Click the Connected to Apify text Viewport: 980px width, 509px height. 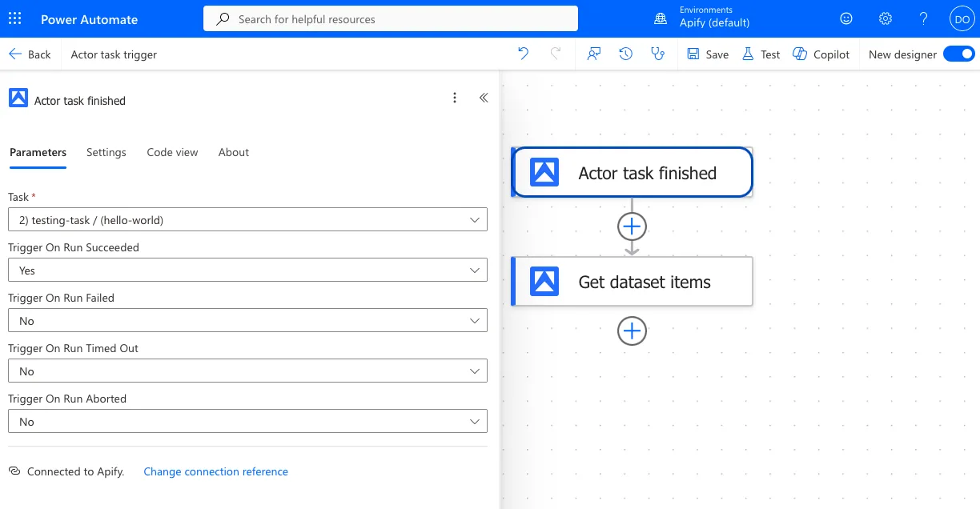click(76, 471)
